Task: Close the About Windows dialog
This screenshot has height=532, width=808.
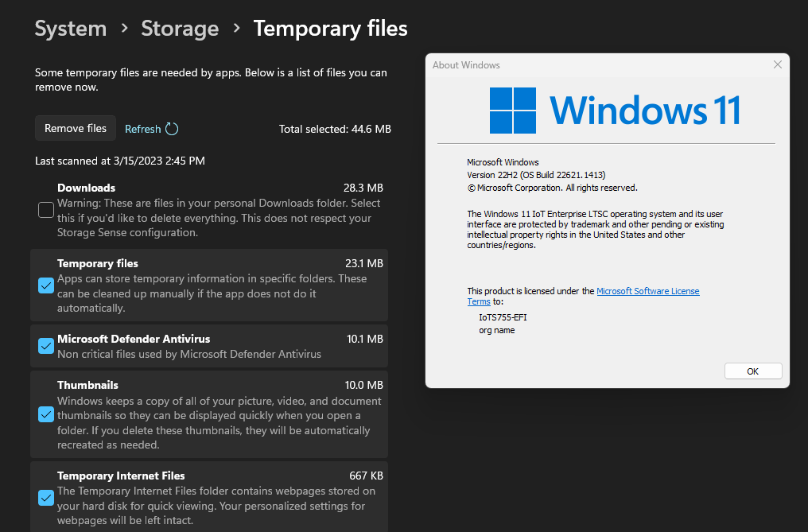Action: tap(777, 65)
